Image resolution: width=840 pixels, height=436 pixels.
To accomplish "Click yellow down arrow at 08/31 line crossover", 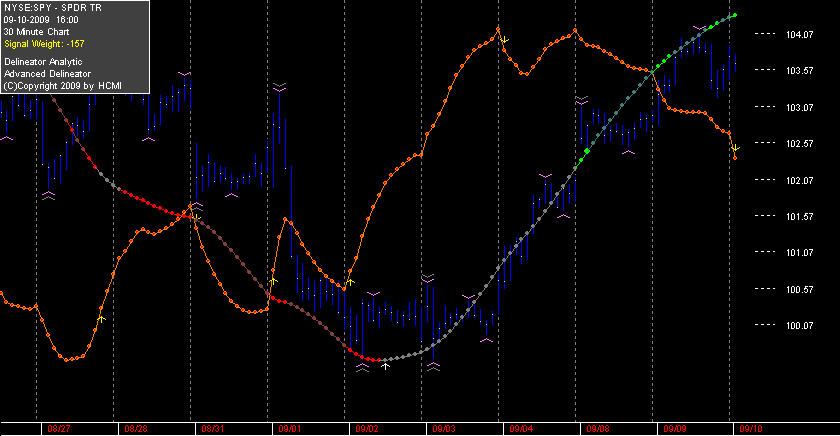I will click(x=197, y=218).
